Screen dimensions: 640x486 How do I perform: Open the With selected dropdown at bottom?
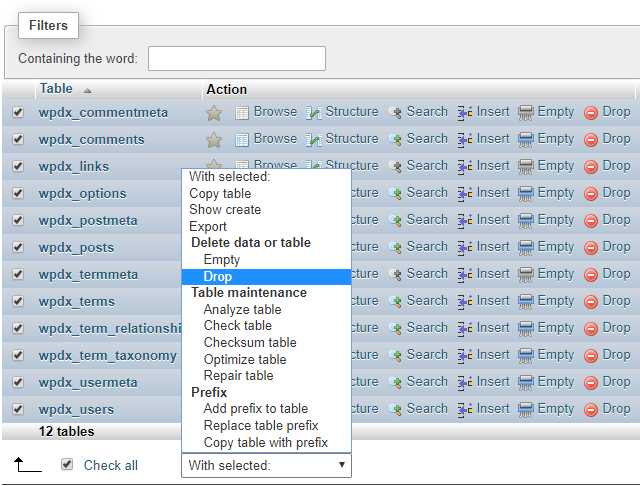coord(266,465)
